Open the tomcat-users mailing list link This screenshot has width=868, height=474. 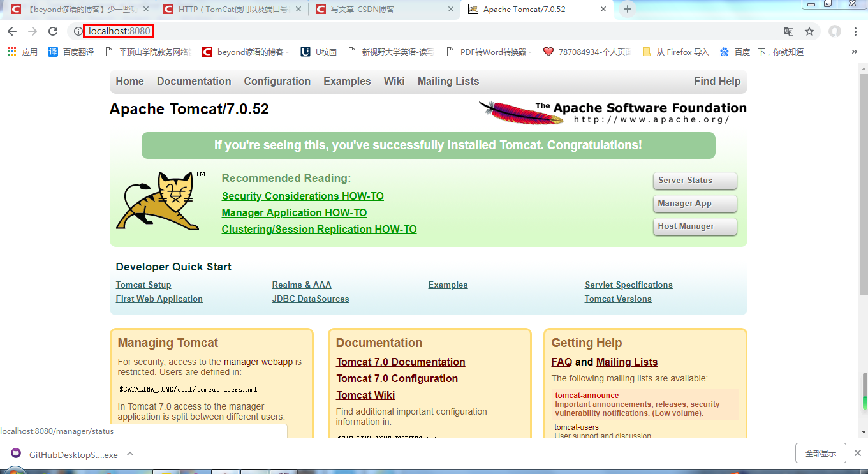pyautogui.click(x=577, y=427)
